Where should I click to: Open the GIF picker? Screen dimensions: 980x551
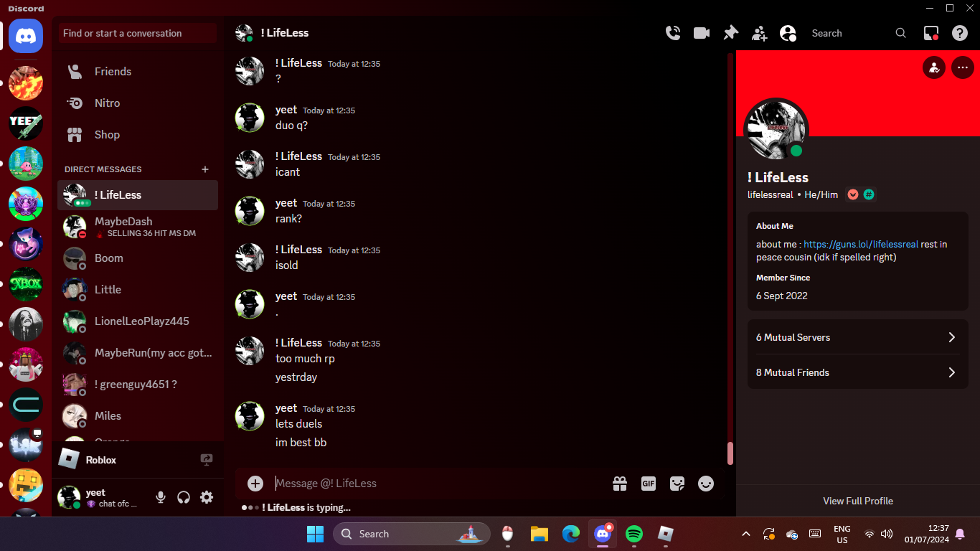pos(649,484)
